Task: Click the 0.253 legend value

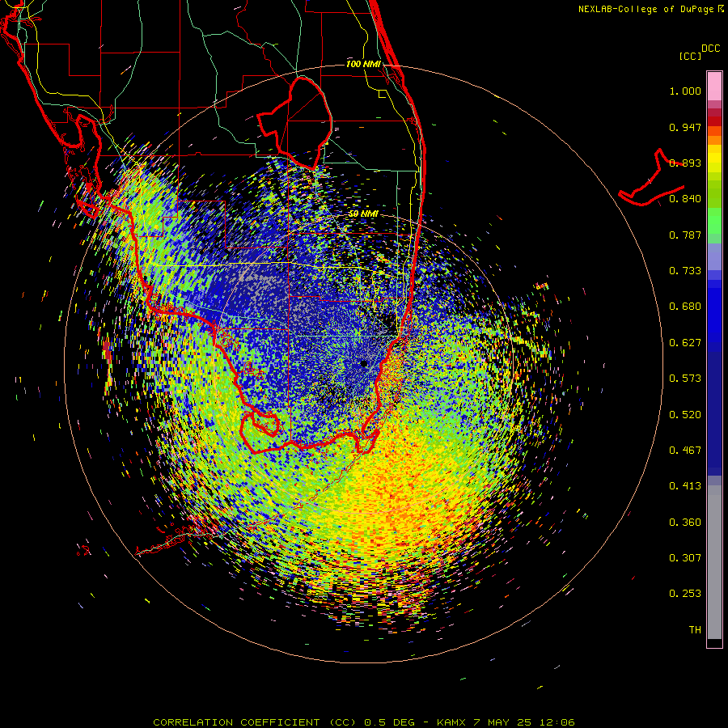Action: [685, 594]
